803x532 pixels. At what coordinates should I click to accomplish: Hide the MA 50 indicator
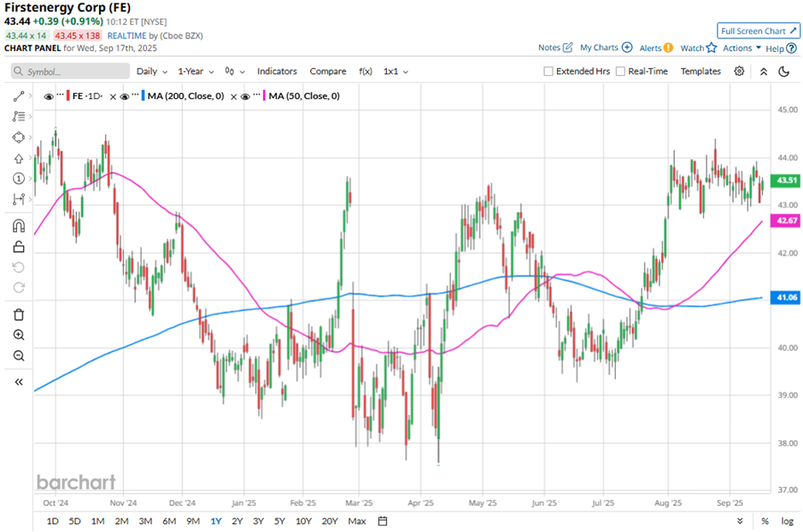(245, 96)
